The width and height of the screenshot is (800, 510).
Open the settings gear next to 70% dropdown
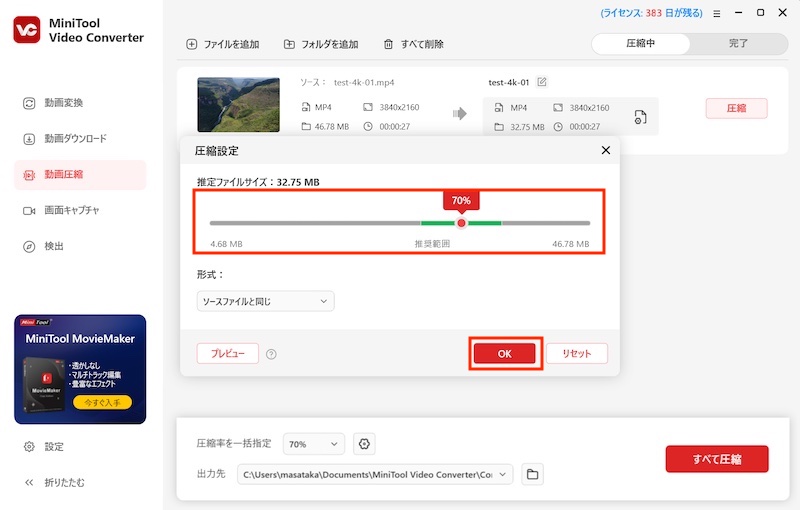coord(364,444)
